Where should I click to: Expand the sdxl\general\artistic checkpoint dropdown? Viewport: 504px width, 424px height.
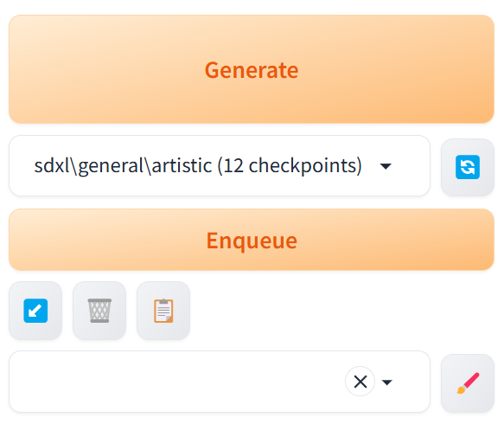coord(220,165)
